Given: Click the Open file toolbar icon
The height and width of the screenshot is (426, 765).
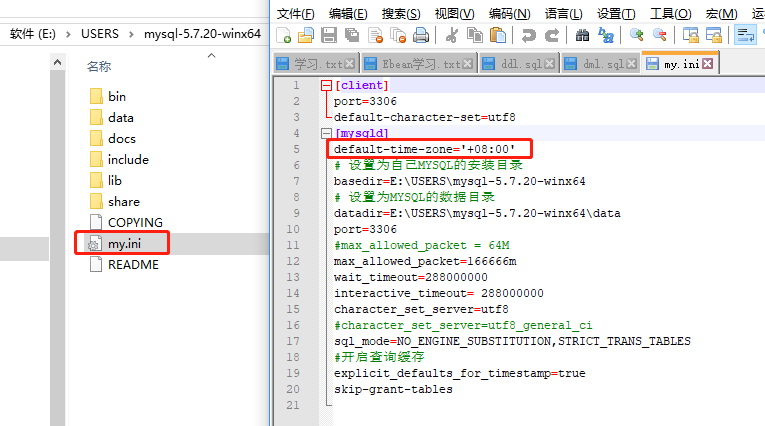Looking at the screenshot, I should pos(306,35).
